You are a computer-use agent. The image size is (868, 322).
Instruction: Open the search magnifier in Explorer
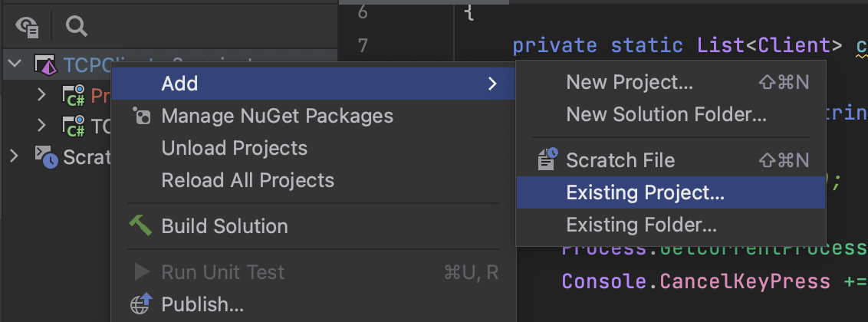click(77, 25)
